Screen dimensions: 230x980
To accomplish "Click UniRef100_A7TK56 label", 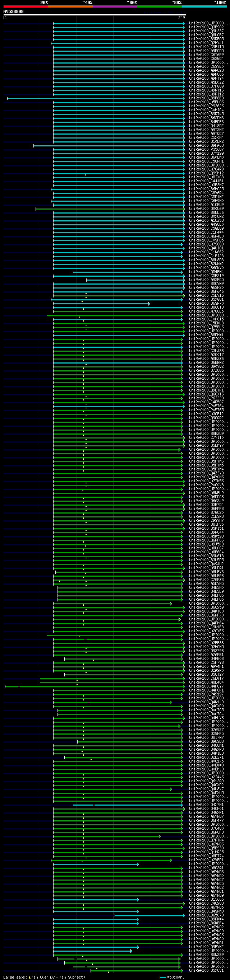I will pyautogui.click(x=206, y=481).
